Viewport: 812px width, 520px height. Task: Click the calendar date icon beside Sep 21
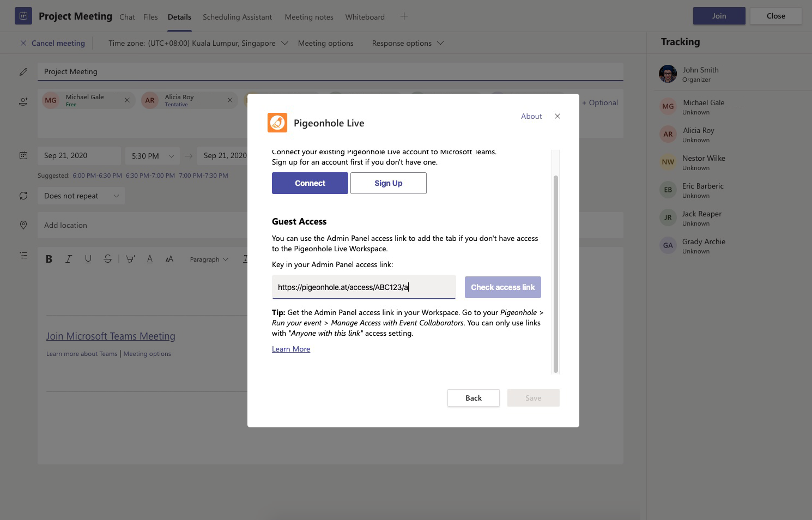pos(23,155)
